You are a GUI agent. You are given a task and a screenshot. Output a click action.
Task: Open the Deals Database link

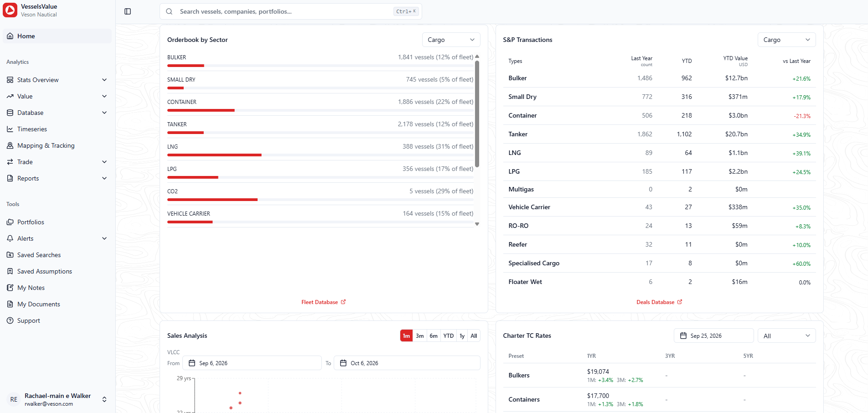click(x=659, y=302)
